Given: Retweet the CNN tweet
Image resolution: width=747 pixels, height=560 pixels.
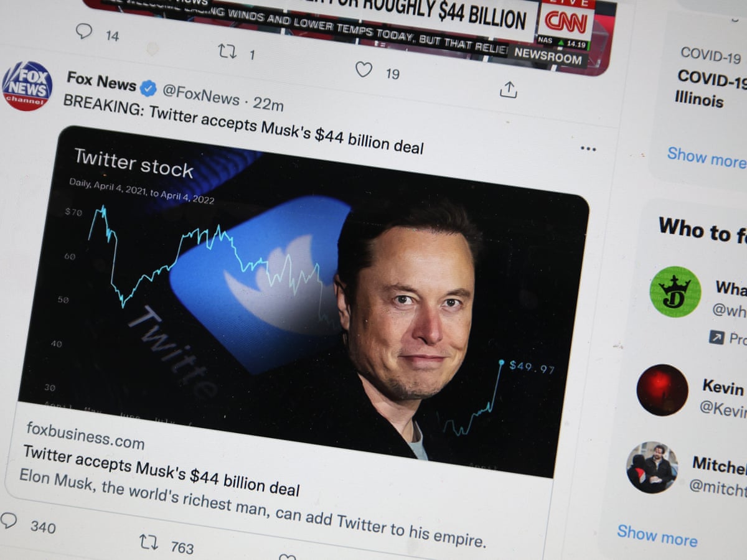Looking at the screenshot, I should point(227,51).
